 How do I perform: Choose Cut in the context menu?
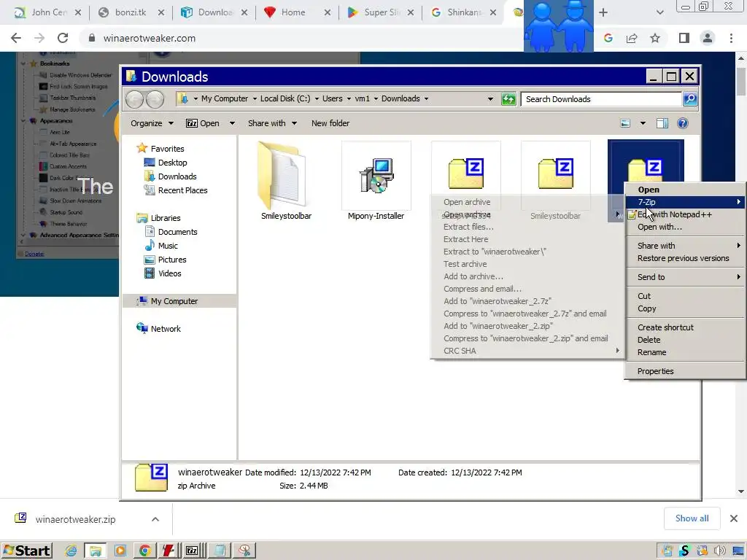[x=685, y=296]
